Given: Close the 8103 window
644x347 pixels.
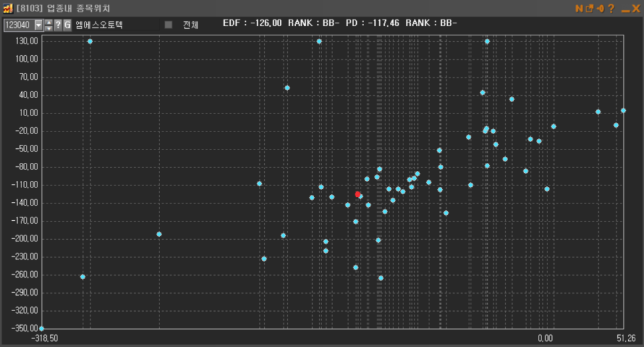Looking at the screenshot, I should tap(636, 8).
